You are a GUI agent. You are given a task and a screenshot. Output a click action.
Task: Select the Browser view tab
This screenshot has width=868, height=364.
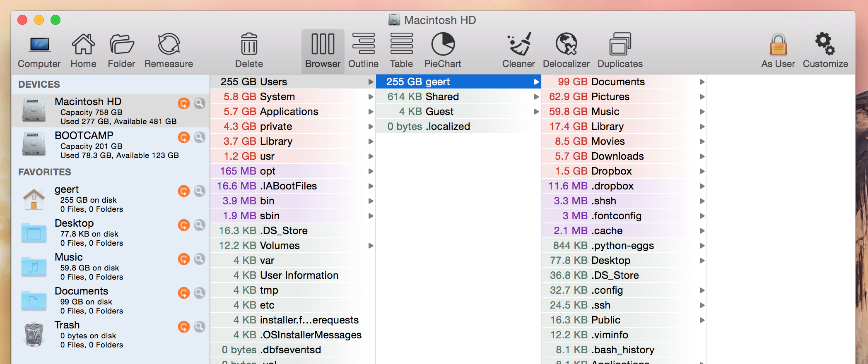coord(323,50)
